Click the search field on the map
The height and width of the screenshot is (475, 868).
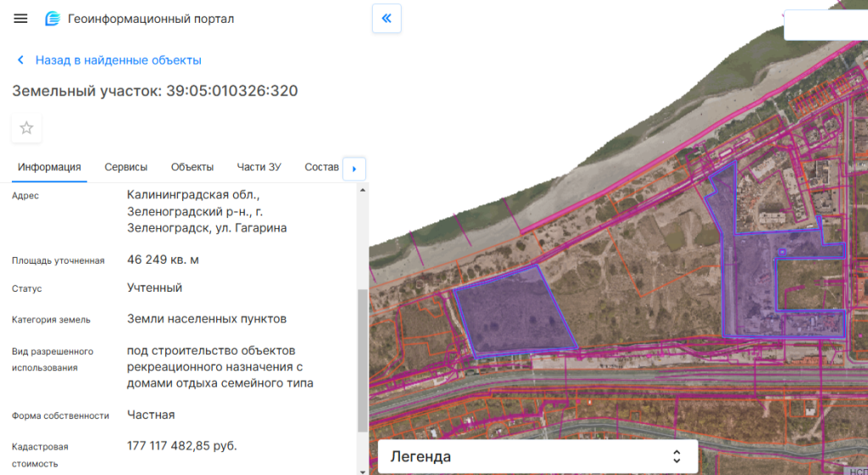(x=825, y=25)
